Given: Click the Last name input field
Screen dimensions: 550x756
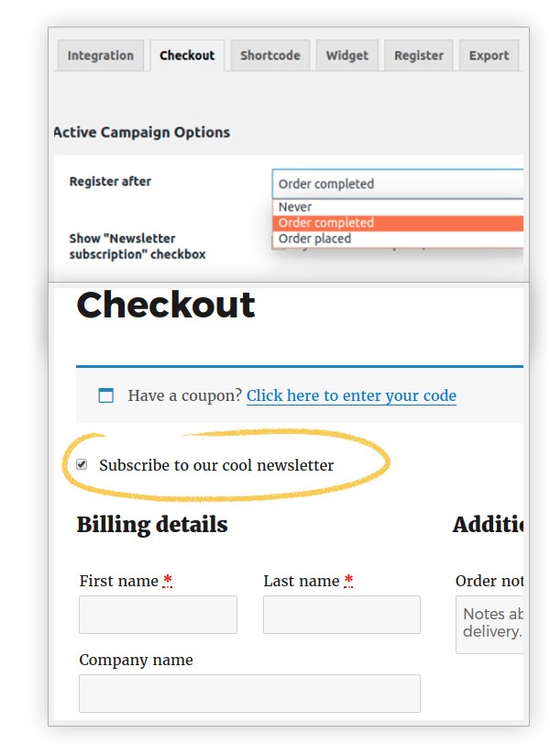Looking at the screenshot, I should [x=340, y=614].
